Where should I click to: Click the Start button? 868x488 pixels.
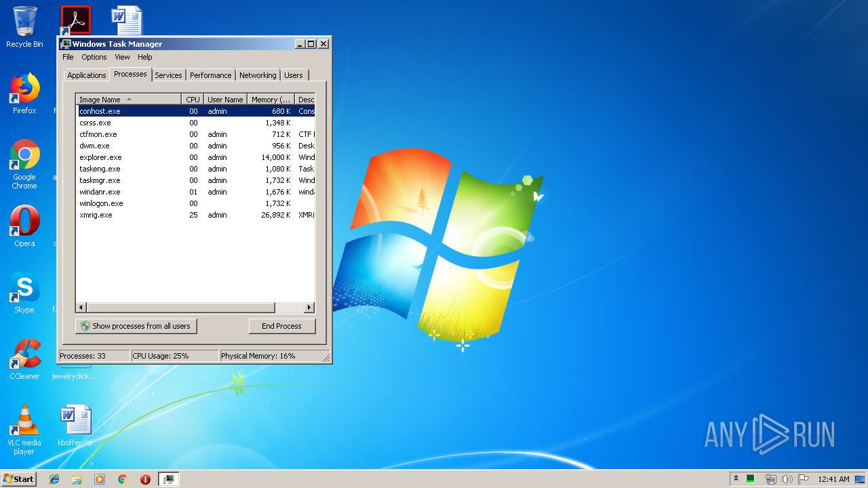click(x=18, y=479)
